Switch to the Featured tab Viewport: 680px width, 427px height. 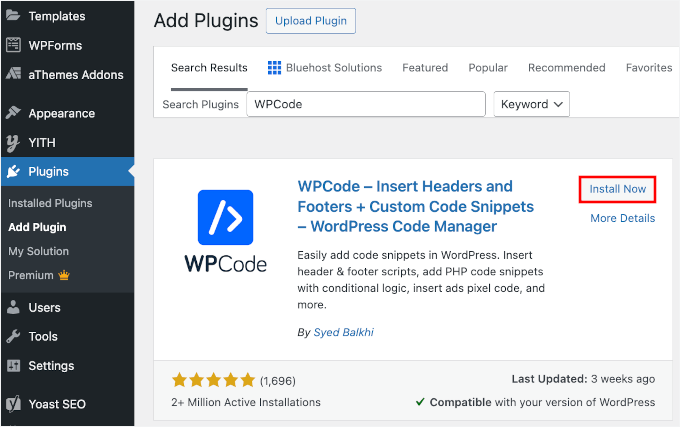click(425, 68)
